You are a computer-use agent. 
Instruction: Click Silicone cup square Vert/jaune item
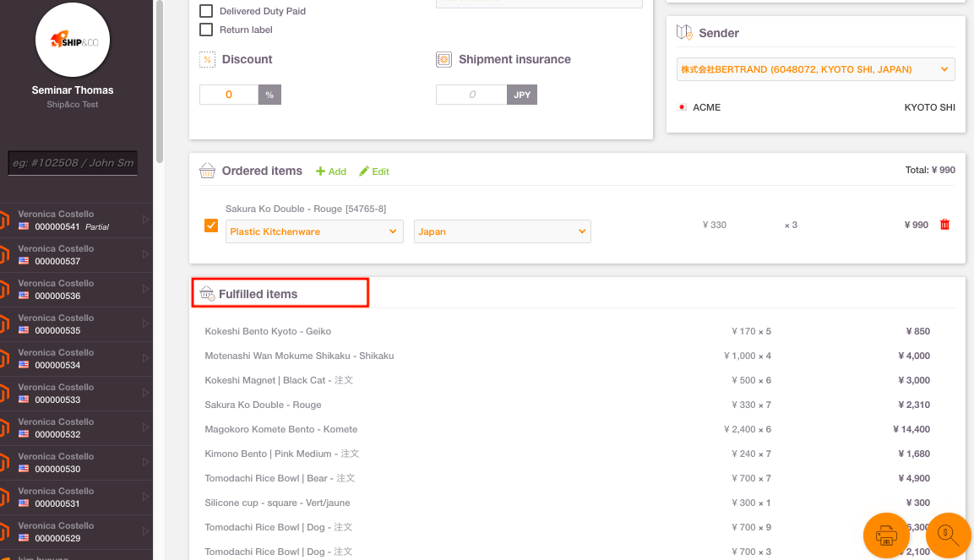coord(277,503)
